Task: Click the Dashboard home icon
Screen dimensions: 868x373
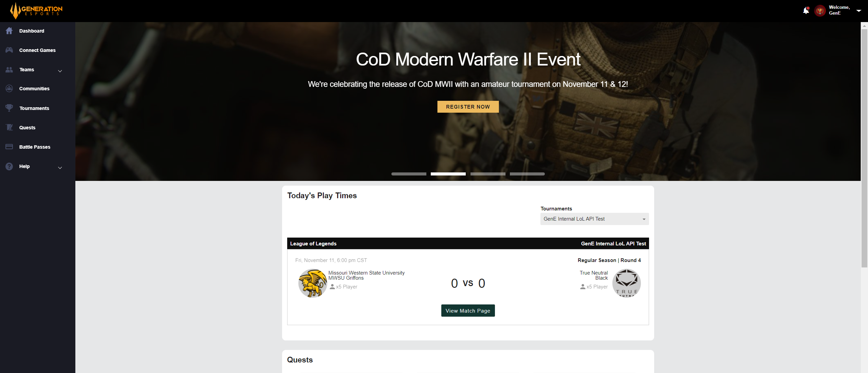Action: (x=9, y=31)
